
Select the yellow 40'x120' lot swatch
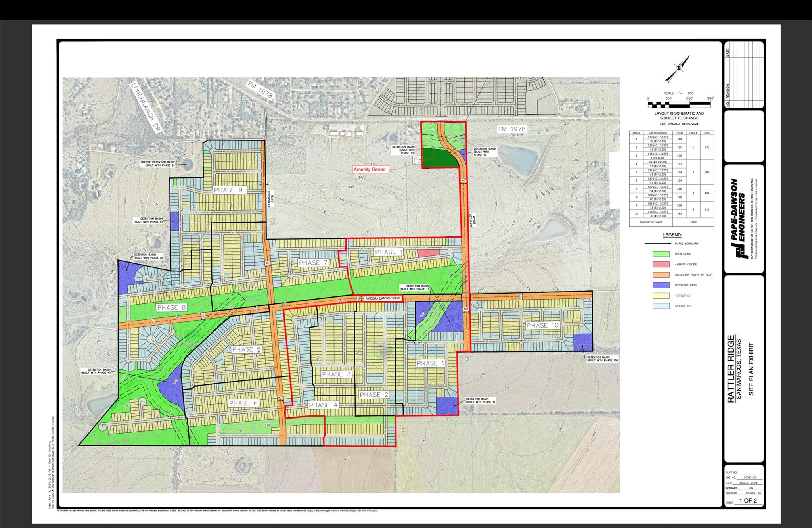(x=661, y=296)
